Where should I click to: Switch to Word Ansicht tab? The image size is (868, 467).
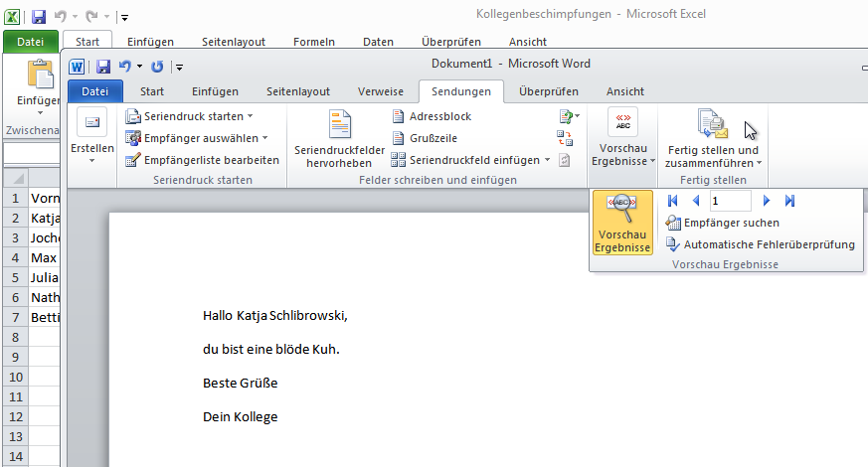click(x=625, y=91)
